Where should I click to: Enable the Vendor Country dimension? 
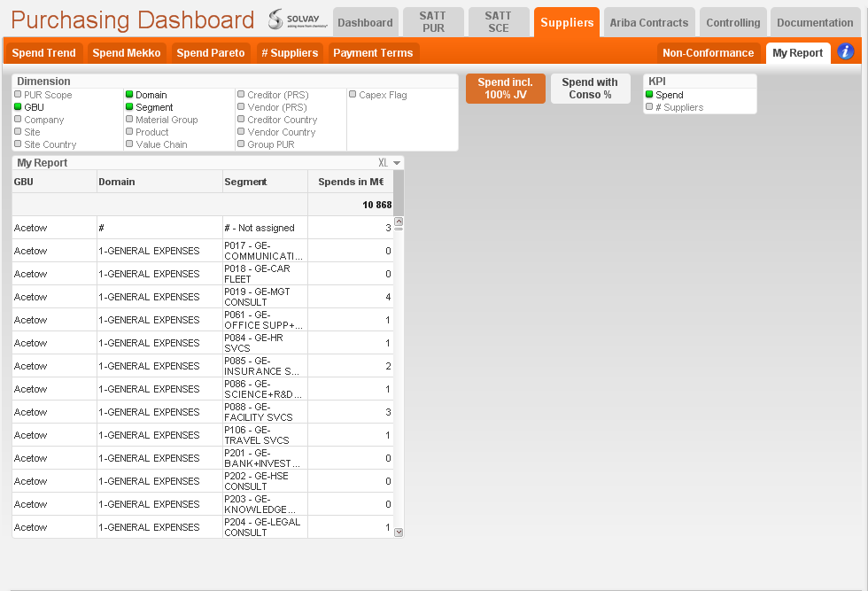tap(276, 132)
